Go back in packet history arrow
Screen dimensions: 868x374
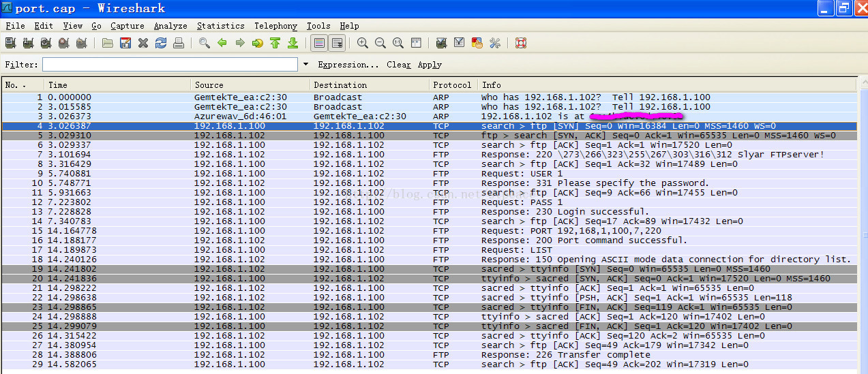pyautogui.click(x=222, y=43)
